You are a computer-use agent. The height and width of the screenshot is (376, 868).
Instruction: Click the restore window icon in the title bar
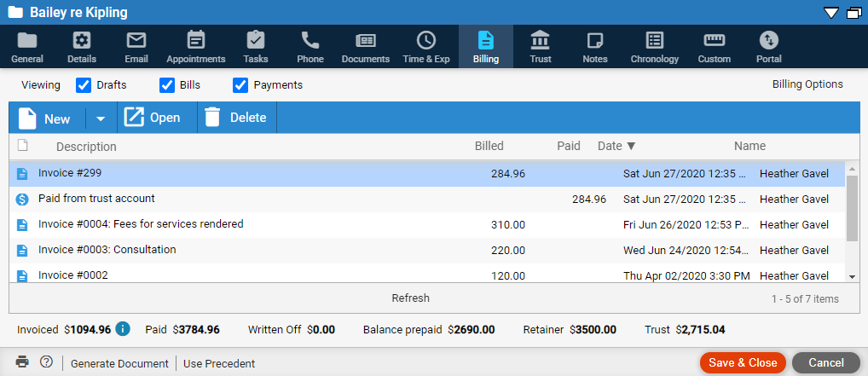tap(854, 13)
